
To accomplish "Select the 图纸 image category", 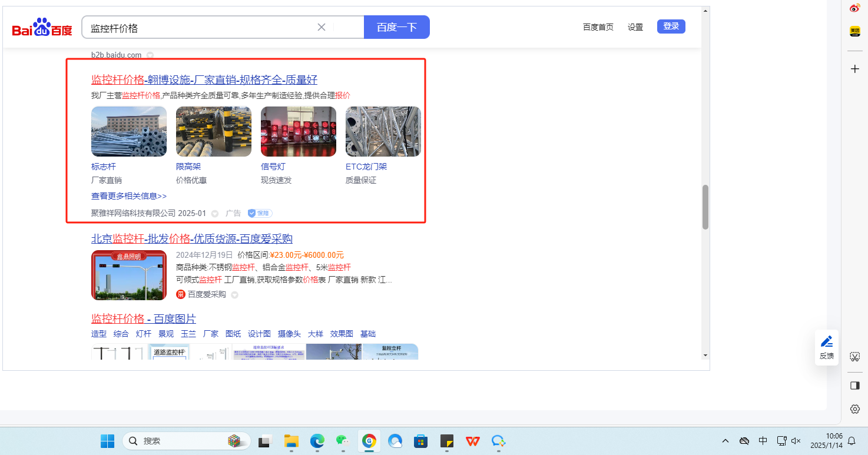I will click(x=233, y=334).
